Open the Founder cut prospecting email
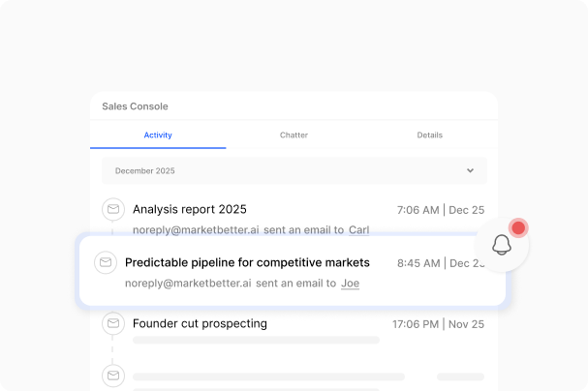 (x=200, y=323)
